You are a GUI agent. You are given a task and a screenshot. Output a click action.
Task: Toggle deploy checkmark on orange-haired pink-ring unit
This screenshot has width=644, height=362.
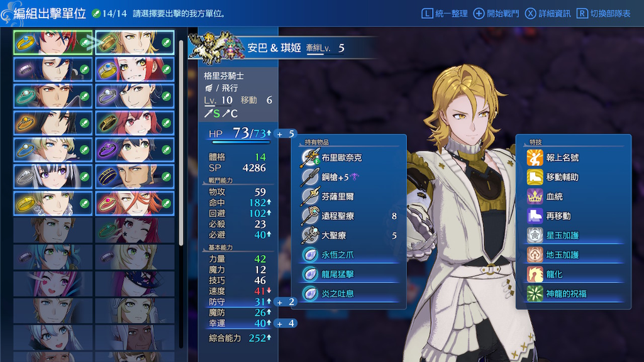(166, 203)
